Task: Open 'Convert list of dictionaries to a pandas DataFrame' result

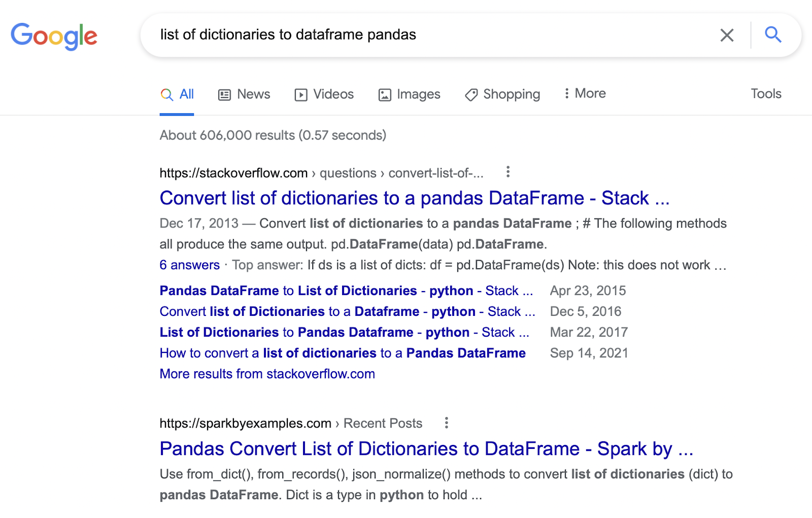Action: pyautogui.click(x=415, y=198)
